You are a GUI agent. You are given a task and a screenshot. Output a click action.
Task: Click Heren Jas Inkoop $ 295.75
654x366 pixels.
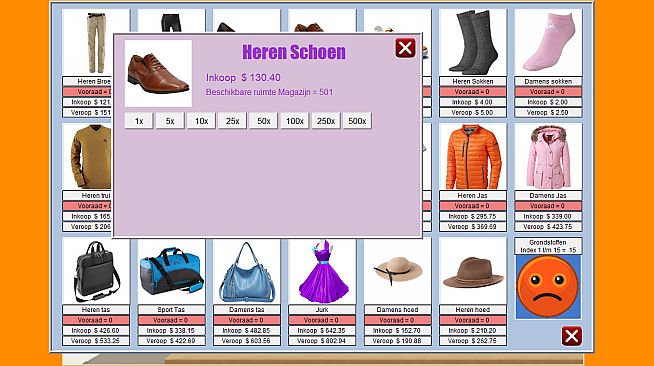coord(473,216)
